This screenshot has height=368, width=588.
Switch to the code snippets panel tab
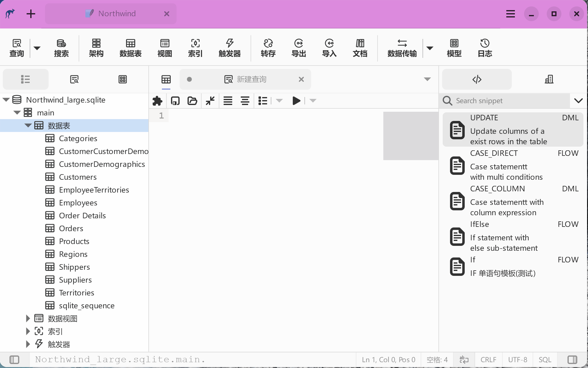point(477,79)
